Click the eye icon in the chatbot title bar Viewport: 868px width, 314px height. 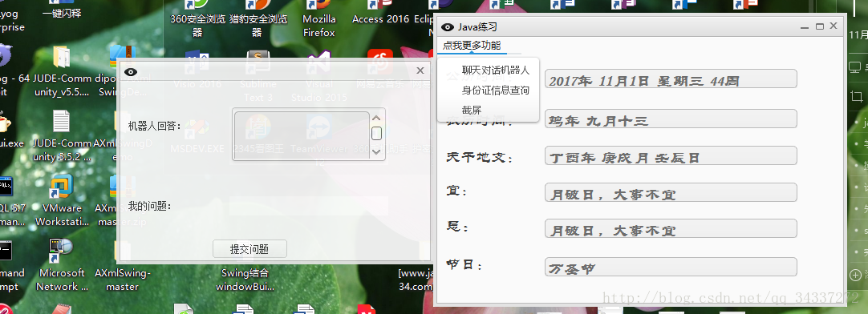coord(132,72)
